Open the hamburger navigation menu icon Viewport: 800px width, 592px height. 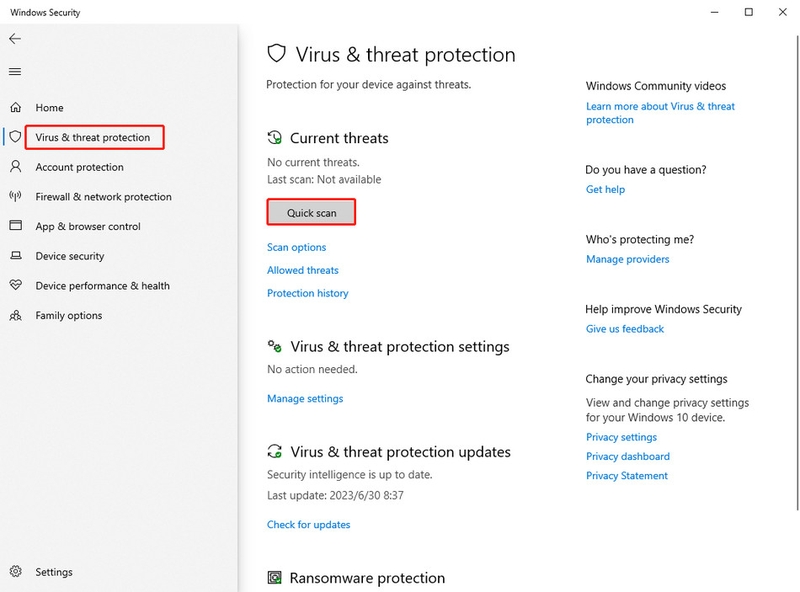(15, 72)
